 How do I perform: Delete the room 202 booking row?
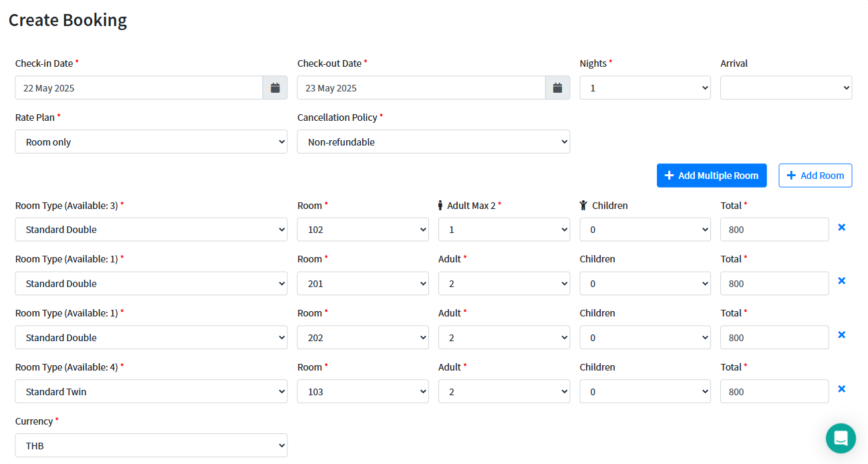coord(841,335)
